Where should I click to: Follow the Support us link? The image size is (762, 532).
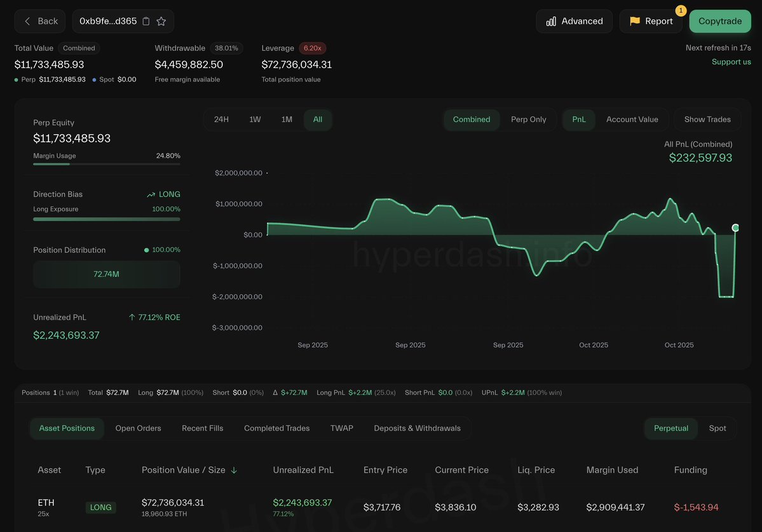tap(731, 62)
